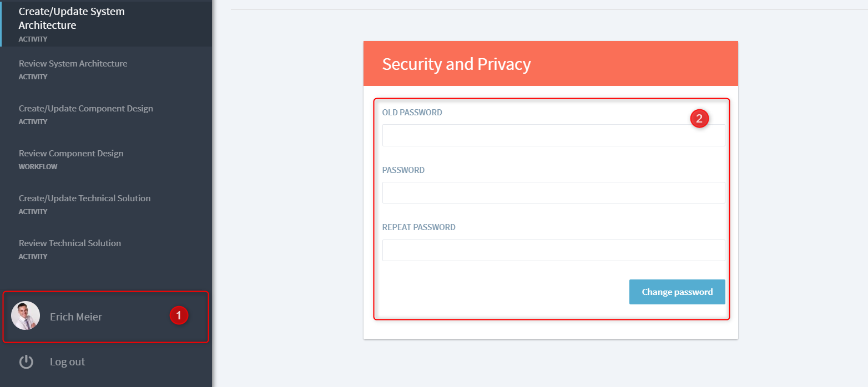Click into the new Password field
Viewport: 868px width, 387px height.
tap(553, 192)
